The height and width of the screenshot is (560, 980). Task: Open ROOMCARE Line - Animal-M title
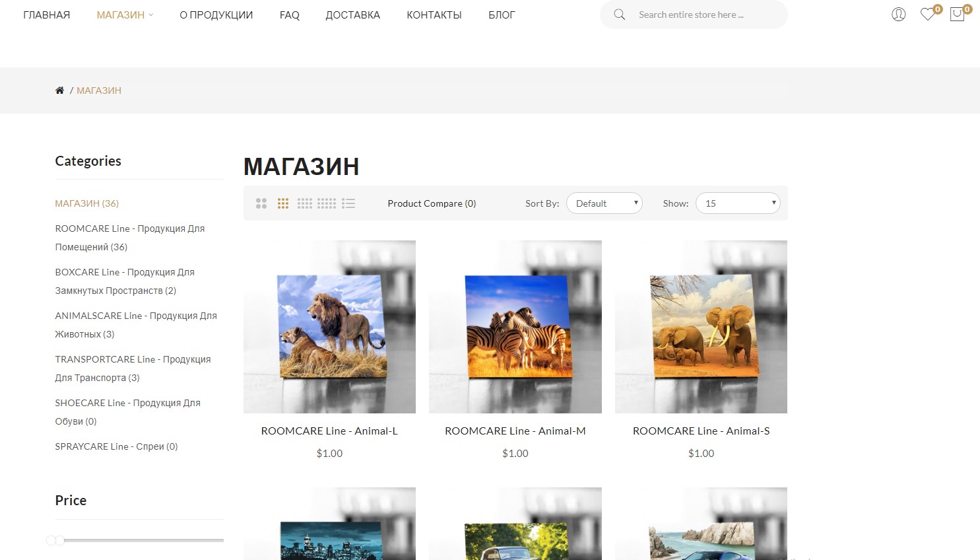(x=515, y=431)
